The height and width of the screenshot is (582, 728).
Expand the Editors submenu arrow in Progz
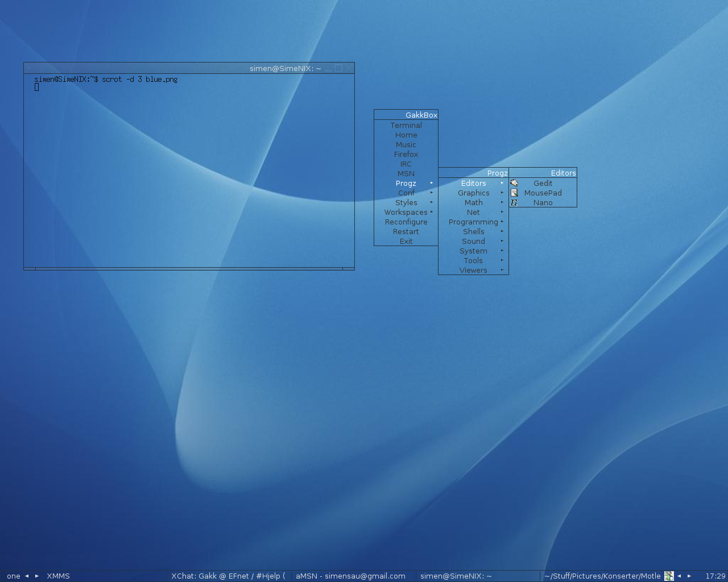click(502, 183)
